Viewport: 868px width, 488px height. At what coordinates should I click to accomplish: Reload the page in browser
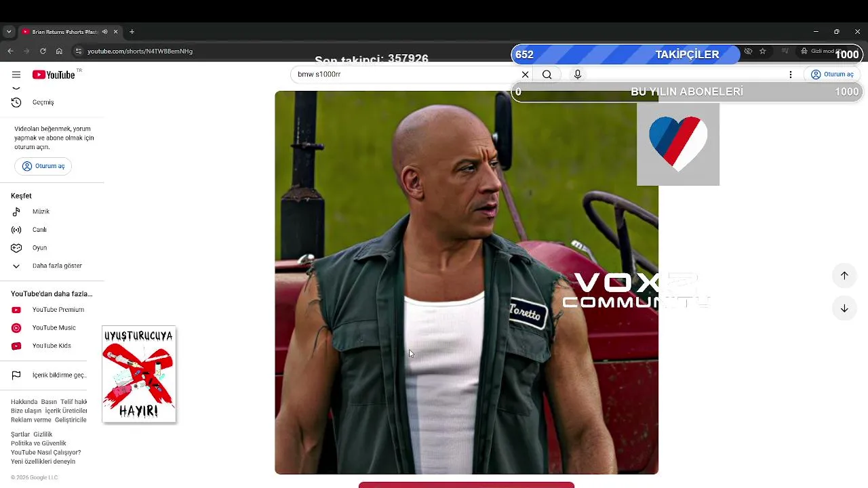pyautogui.click(x=43, y=51)
